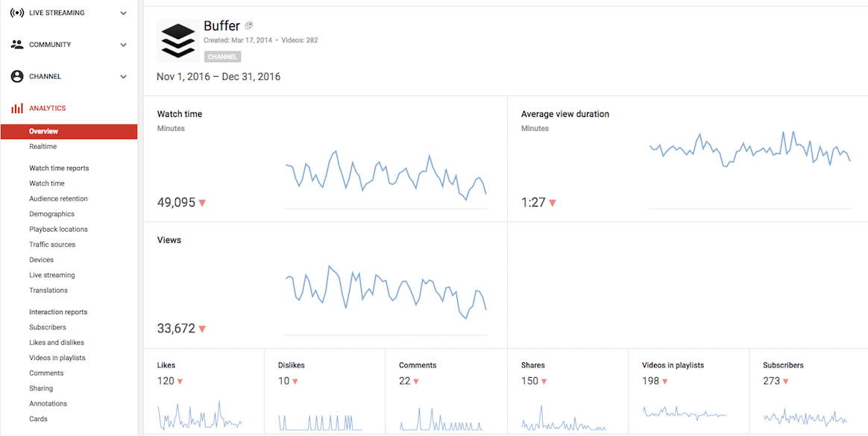This screenshot has height=436, width=868.
Task: Expand the Live Streaming section
Action: click(124, 12)
